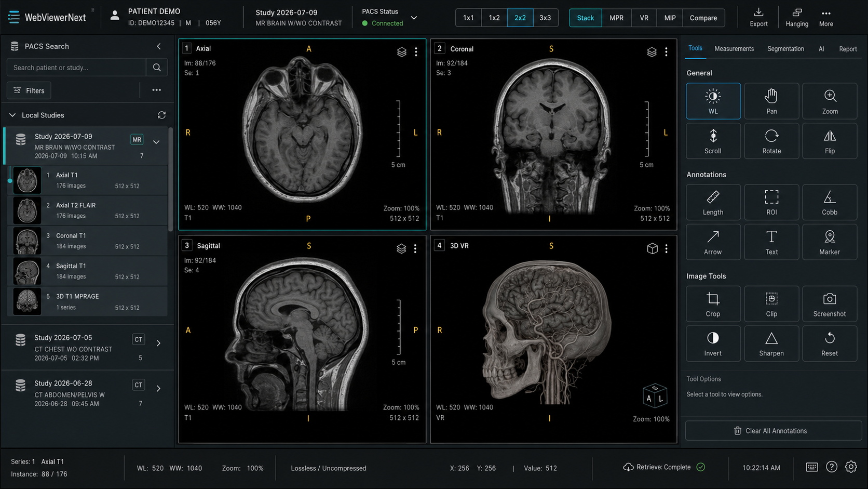This screenshot has width=868, height=489.
Task: Open the 3D VR viewport options menu
Action: click(x=666, y=249)
